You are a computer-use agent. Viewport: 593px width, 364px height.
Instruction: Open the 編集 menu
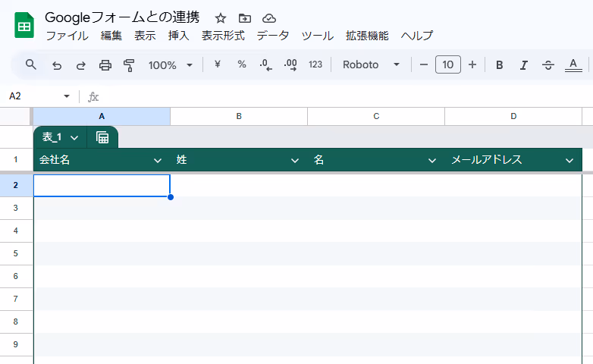coord(111,36)
